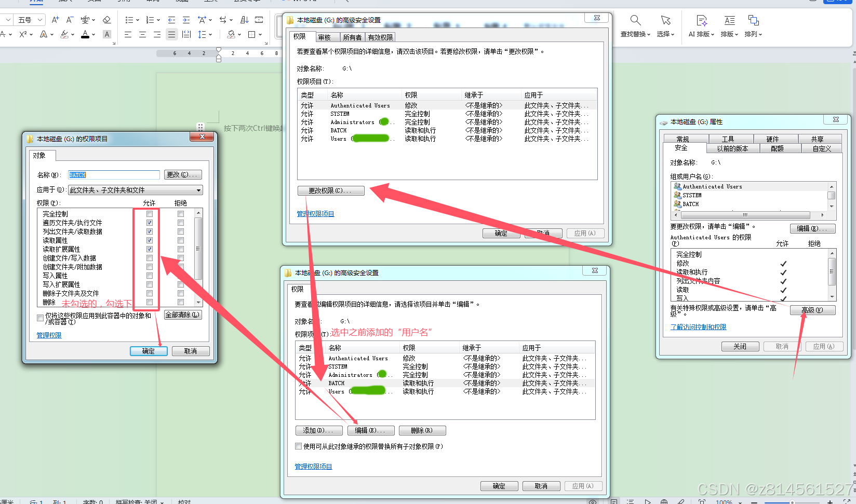Image resolution: width=856 pixels, height=504 pixels.
Task: Apply bulleted list formatting
Action: pyautogui.click(x=129, y=20)
